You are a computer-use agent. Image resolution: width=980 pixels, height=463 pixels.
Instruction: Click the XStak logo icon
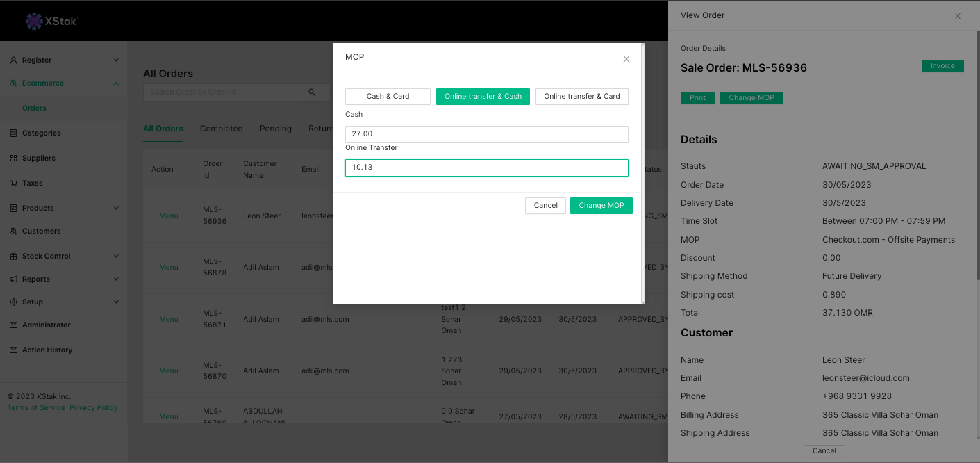33,22
